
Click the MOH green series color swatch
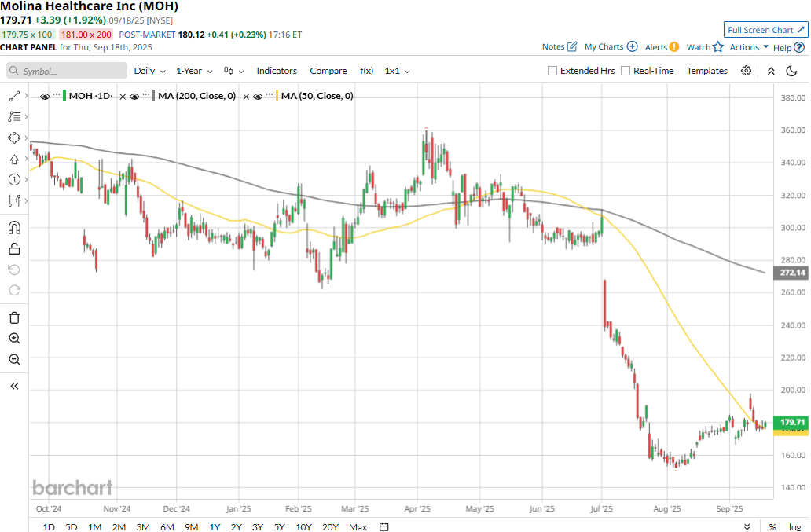64,96
